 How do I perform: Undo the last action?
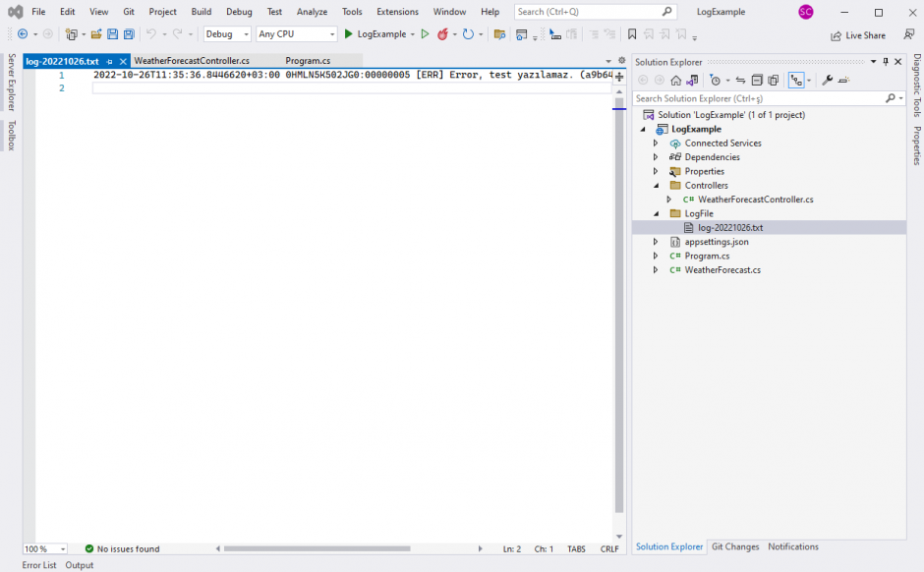tap(151, 32)
